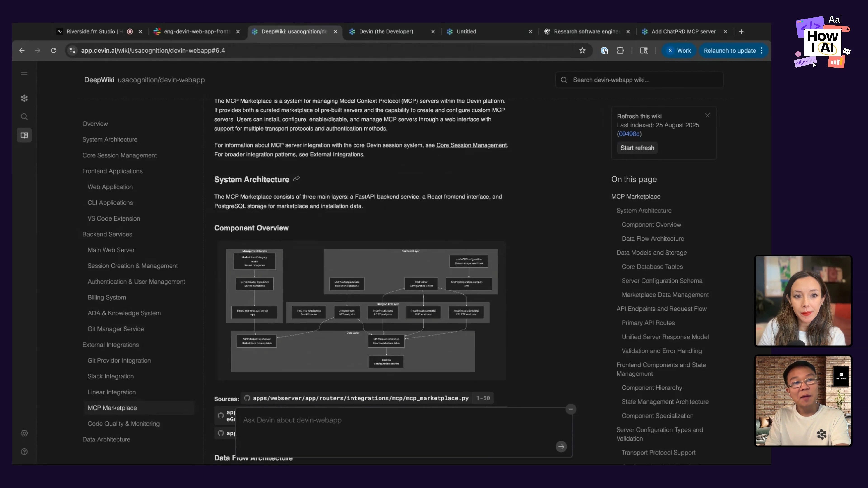The width and height of the screenshot is (868, 488).
Task: Click the address bar URL
Action: pos(153,51)
